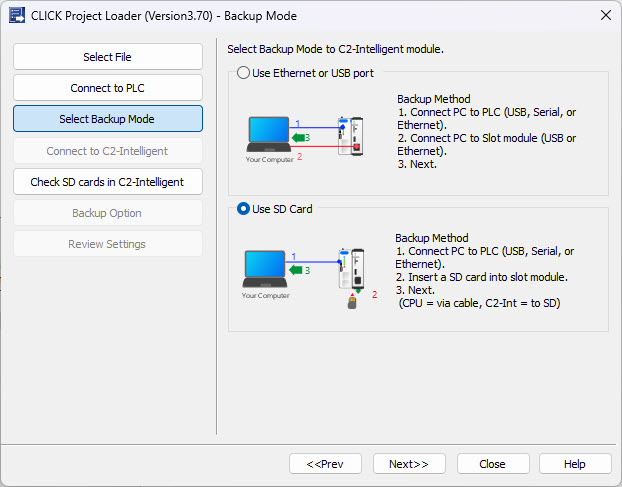Screen dimensions: 622x487
Task: Click the Backup Option step
Action: coord(108,213)
